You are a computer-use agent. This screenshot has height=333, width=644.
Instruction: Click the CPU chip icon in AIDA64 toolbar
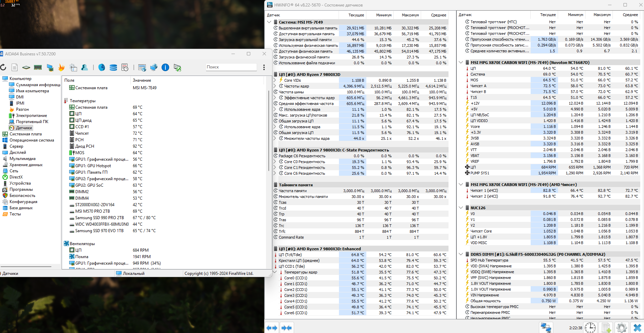(x=26, y=67)
